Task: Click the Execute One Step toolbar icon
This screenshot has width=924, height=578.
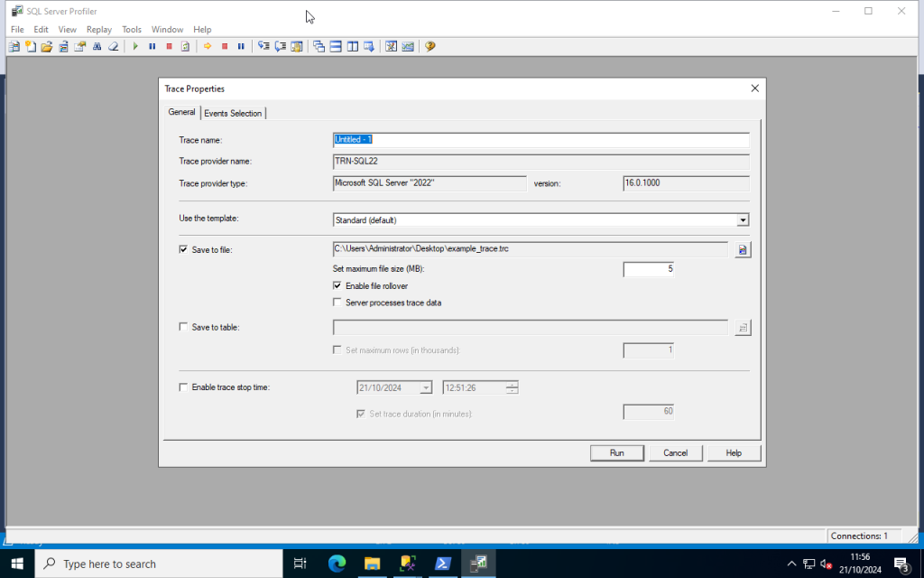Action: point(263,47)
